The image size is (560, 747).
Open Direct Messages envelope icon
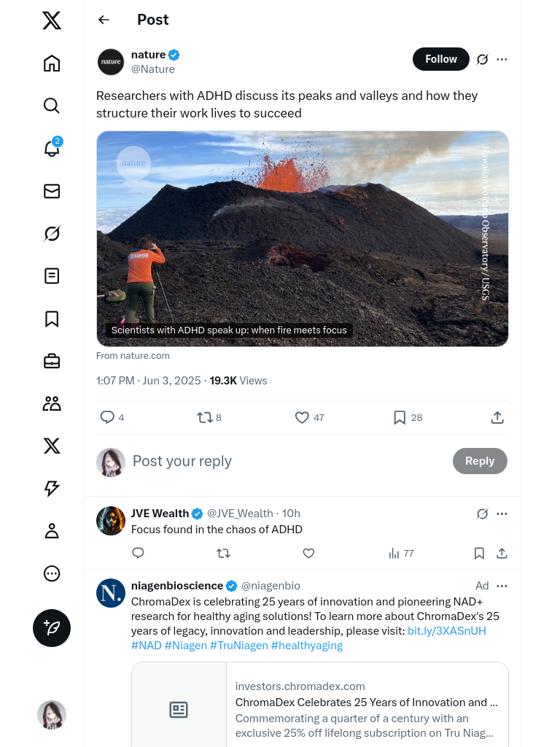[52, 191]
